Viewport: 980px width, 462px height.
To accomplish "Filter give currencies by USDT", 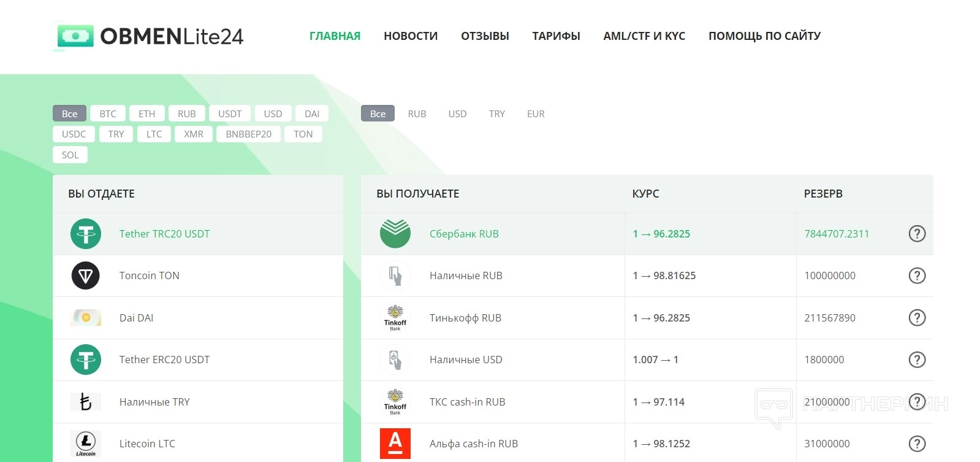I will coord(230,114).
